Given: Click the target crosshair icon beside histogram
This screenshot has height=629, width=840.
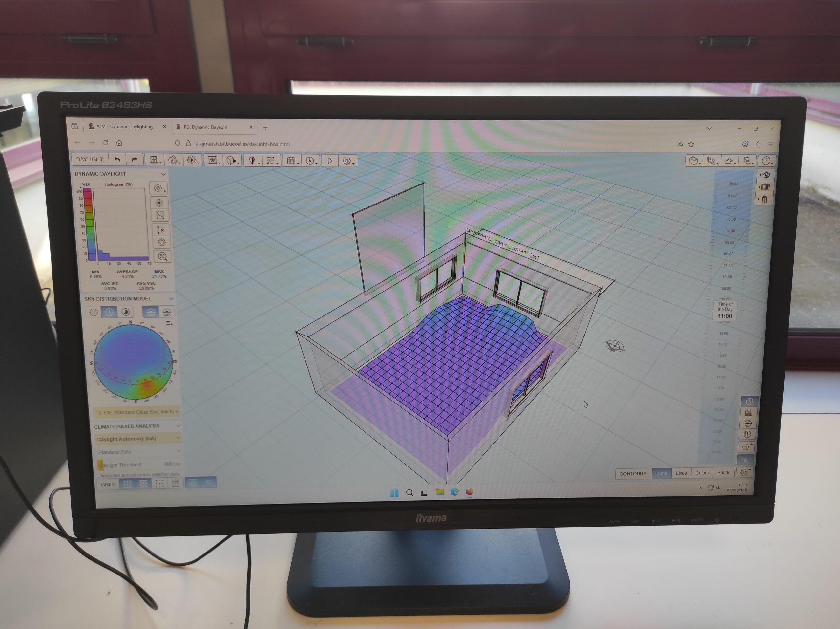Looking at the screenshot, I should pyautogui.click(x=160, y=203).
